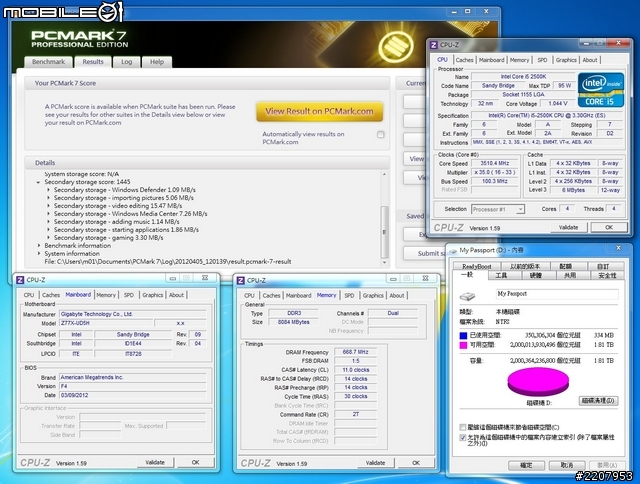Open the Help tab in PCMark 7
Image resolution: width=640 pixels, height=484 pixels.
(157, 62)
